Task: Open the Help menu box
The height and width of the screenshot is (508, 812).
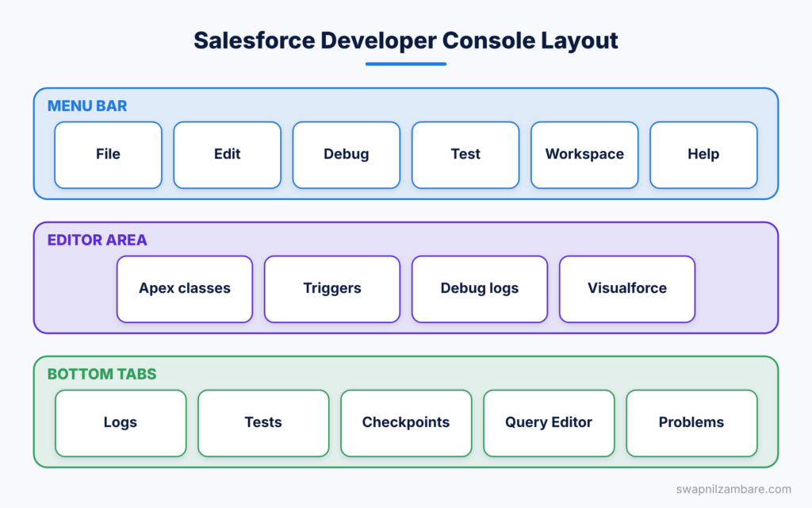Action: 704,155
